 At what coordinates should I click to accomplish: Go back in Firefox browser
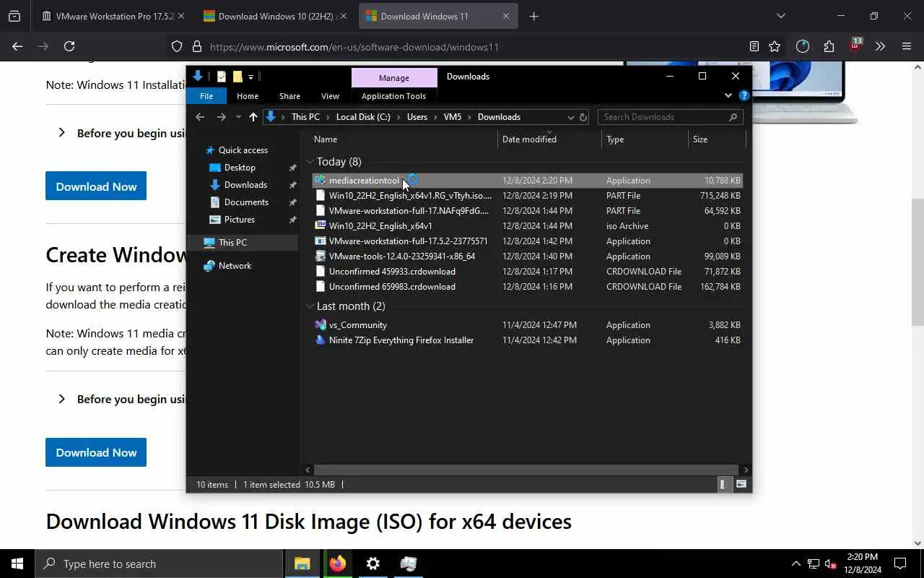tap(17, 46)
